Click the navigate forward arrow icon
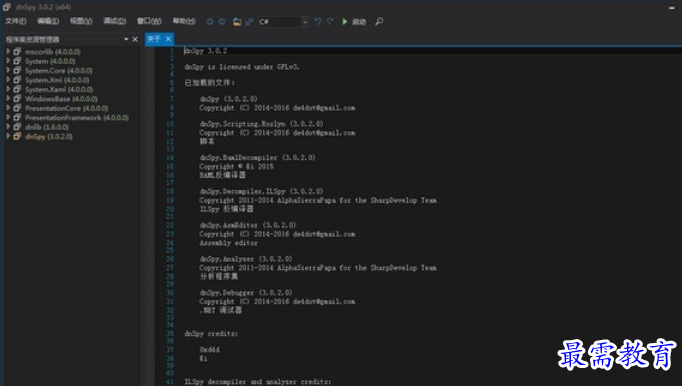 coord(222,21)
